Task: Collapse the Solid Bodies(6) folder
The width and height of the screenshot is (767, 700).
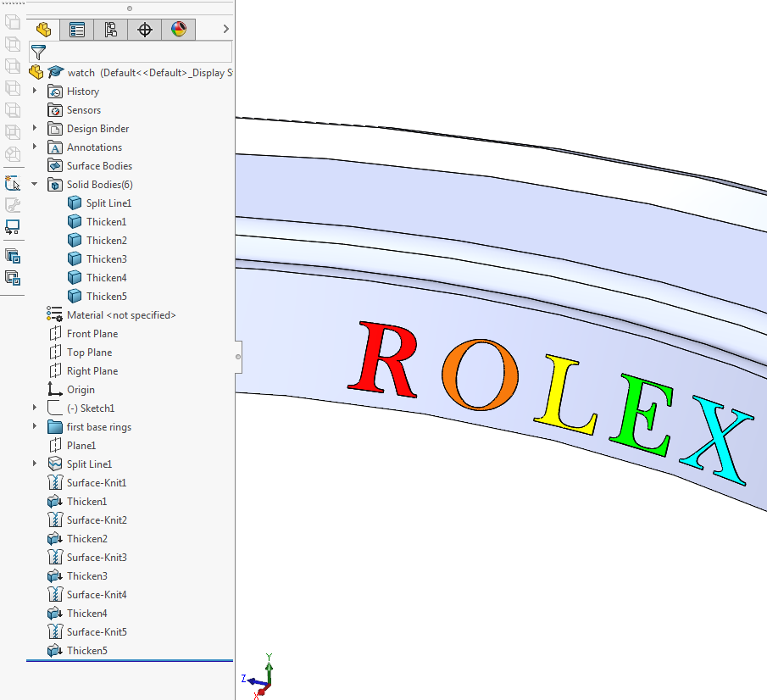Action: (34, 185)
